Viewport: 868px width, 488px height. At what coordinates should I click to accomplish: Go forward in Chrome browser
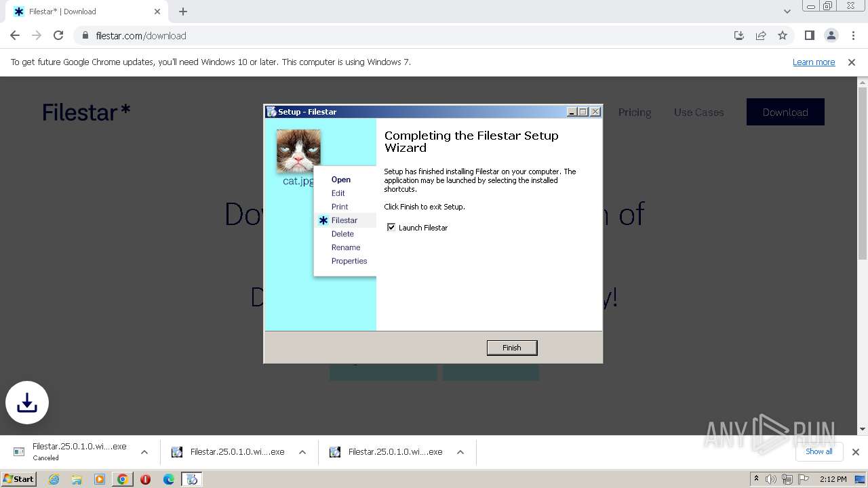37,35
